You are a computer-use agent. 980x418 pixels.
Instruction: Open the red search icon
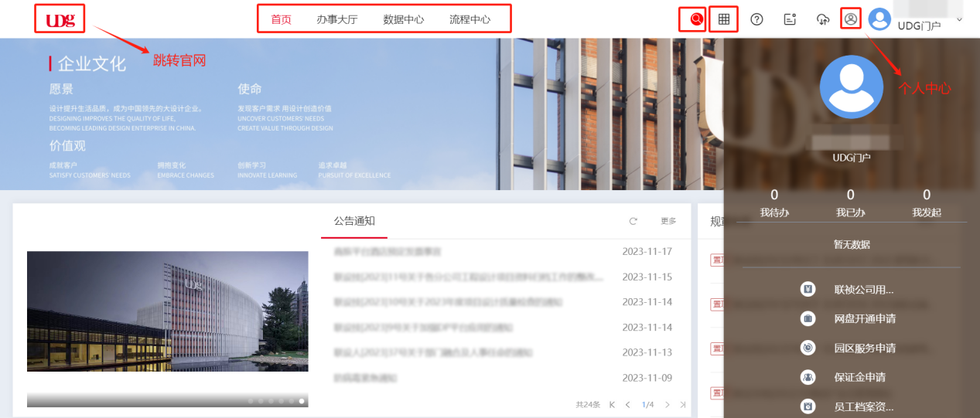[x=696, y=19]
